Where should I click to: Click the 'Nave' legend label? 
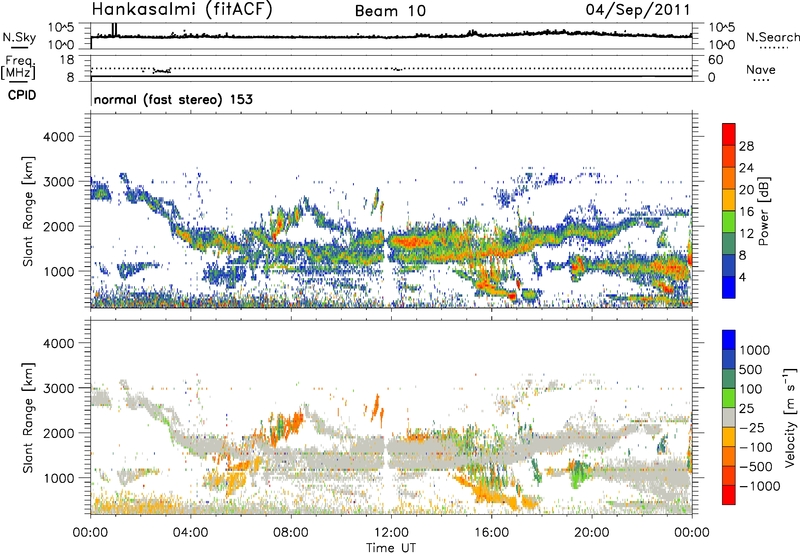point(761,69)
